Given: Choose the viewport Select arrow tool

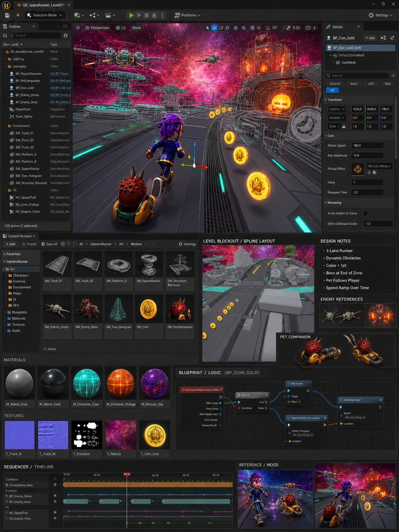Looking at the screenshot, I should 208,28.
